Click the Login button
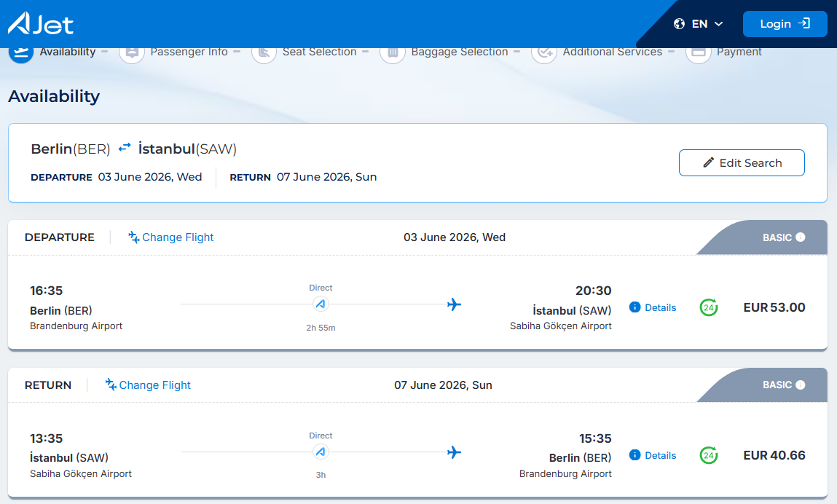This screenshot has height=504, width=837. click(x=785, y=24)
